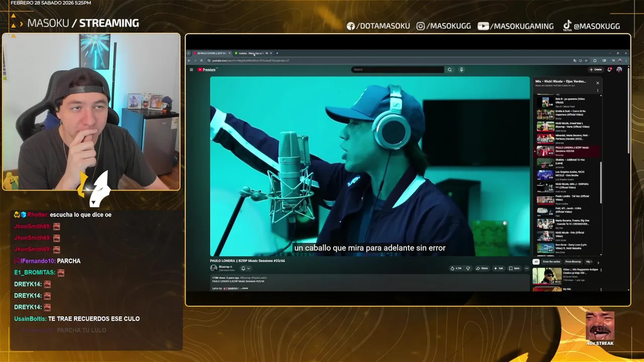
Task: Select the From Bizarrap chip
Action: (573, 261)
